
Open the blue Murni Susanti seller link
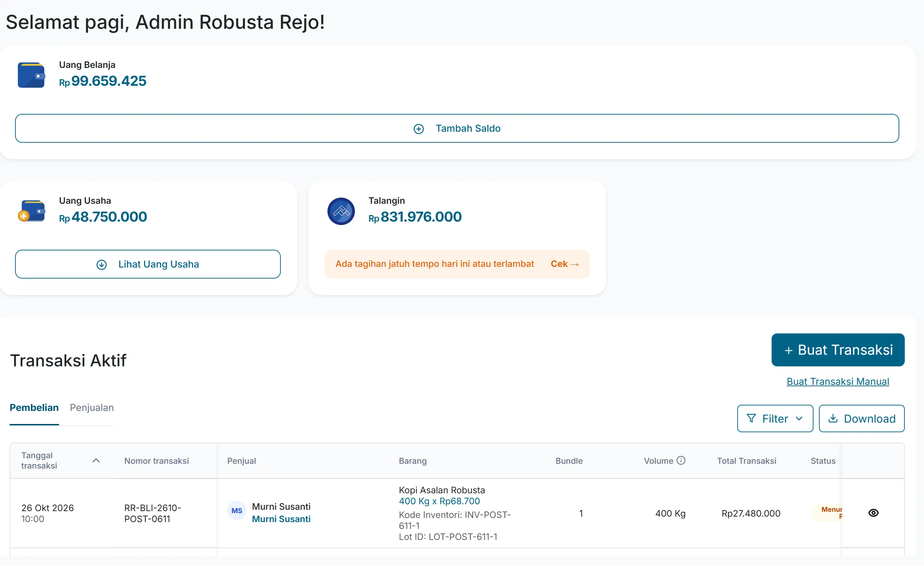tap(281, 519)
